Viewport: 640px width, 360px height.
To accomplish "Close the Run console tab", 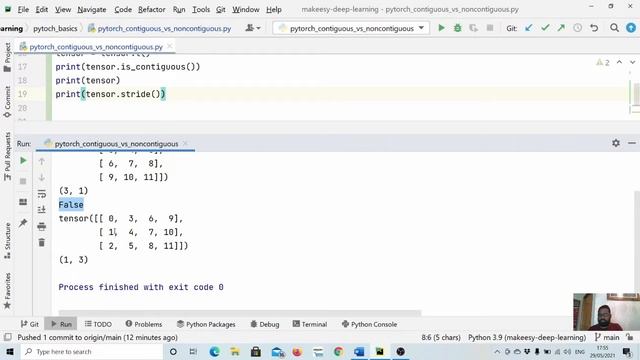I will click(185, 143).
